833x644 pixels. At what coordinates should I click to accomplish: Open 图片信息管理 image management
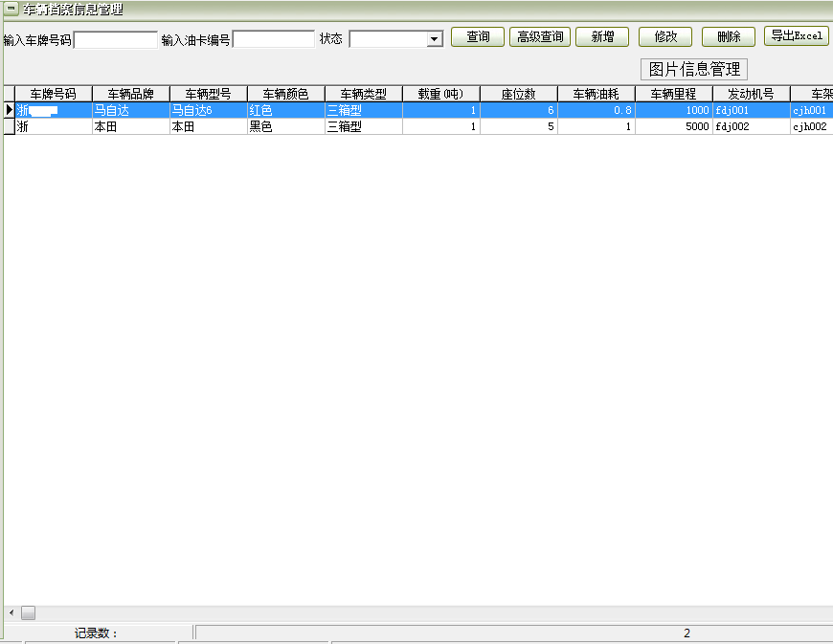point(694,69)
